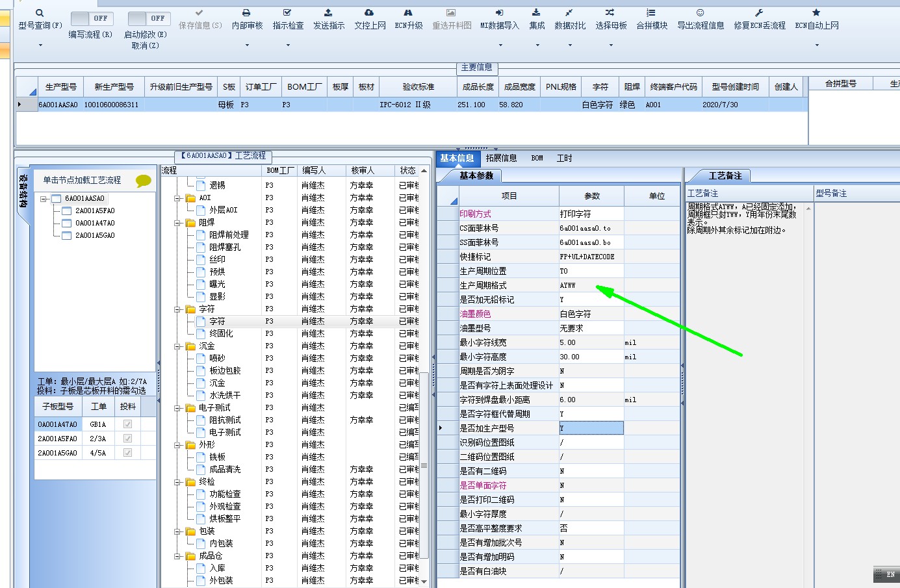
Task: Click the 参数 column header
Action: (591, 196)
